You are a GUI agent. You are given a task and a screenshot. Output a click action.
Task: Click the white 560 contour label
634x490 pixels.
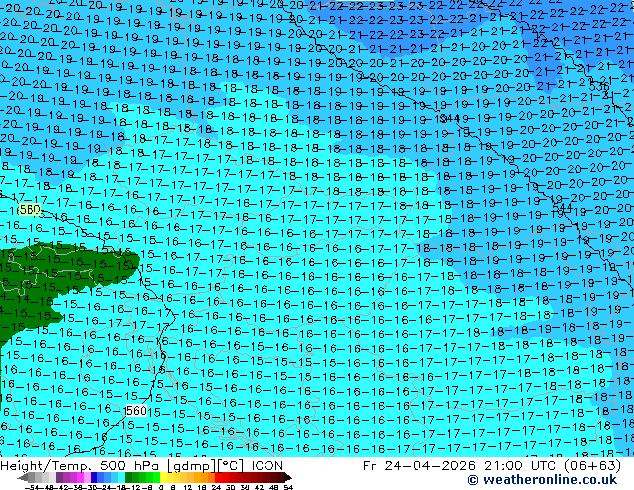(136, 411)
